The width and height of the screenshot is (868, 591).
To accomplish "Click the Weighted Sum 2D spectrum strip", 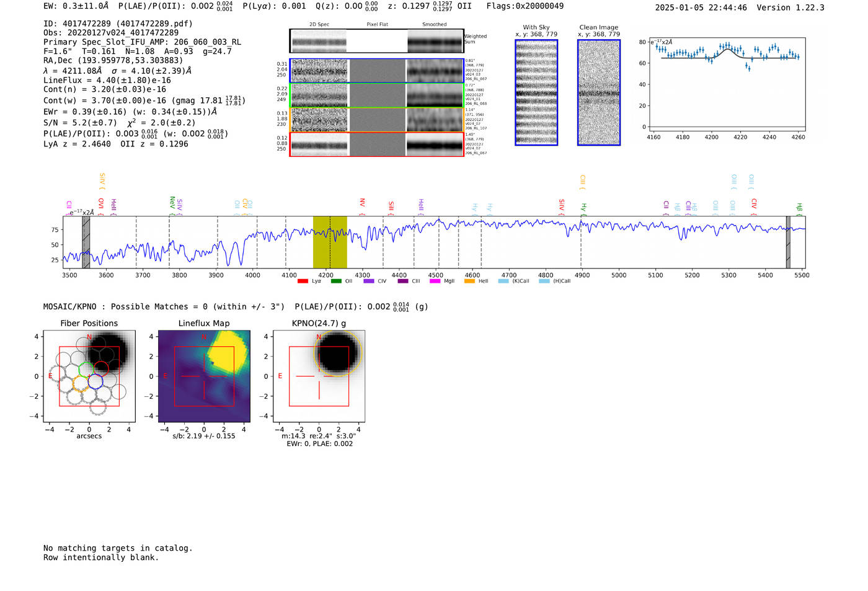I will (x=376, y=41).
